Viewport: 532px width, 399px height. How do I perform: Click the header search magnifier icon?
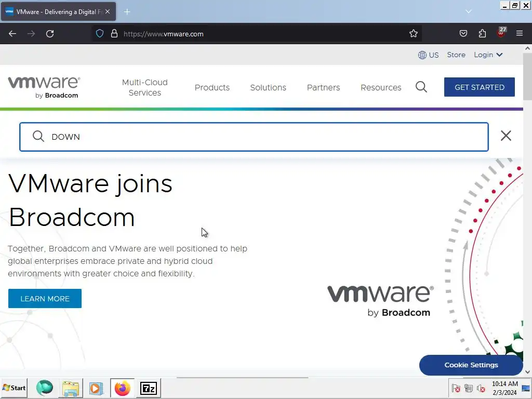click(421, 87)
